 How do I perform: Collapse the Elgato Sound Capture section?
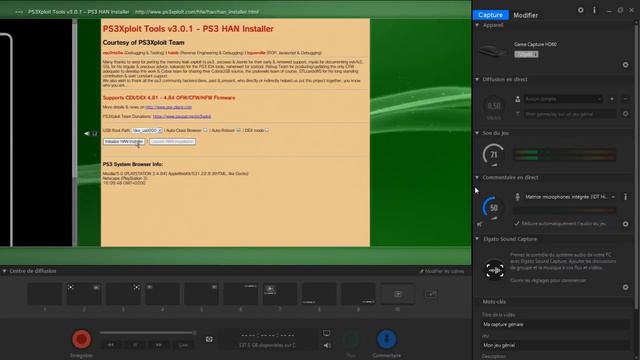[477, 239]
